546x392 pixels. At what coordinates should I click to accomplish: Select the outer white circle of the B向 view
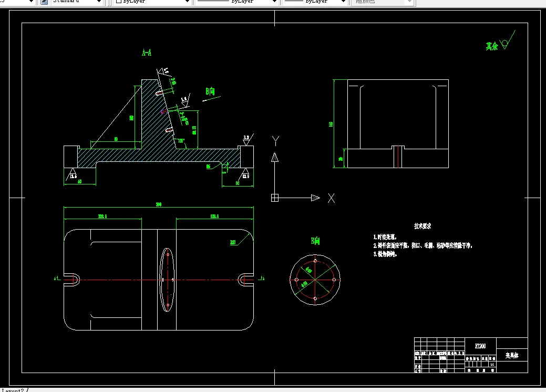[x=315, y=280]
